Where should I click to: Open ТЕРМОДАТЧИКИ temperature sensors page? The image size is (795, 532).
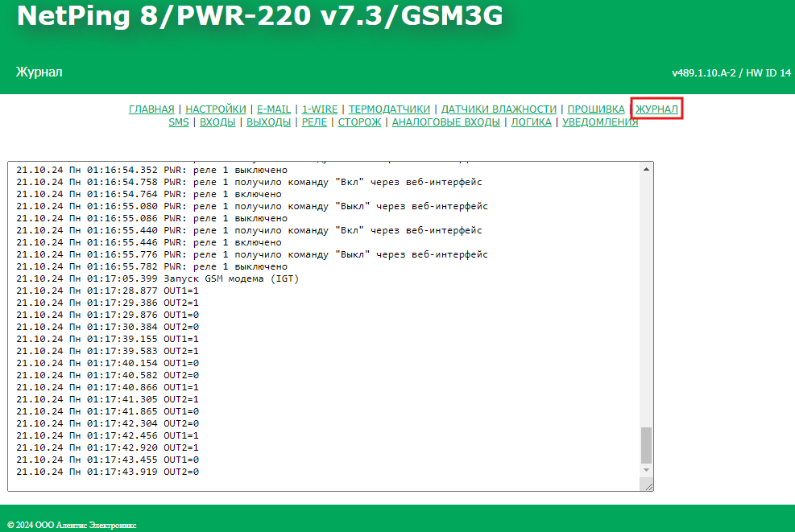tap(389, 109)
